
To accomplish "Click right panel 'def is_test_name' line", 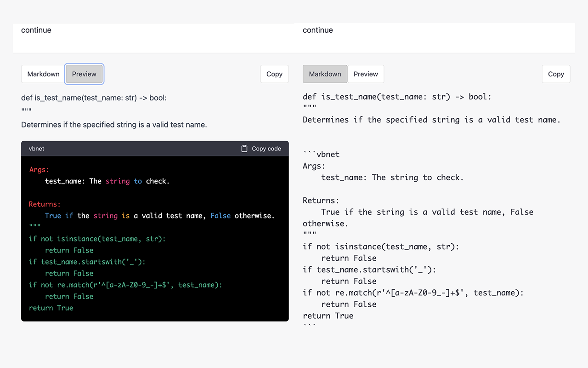I will coord(397,97).
